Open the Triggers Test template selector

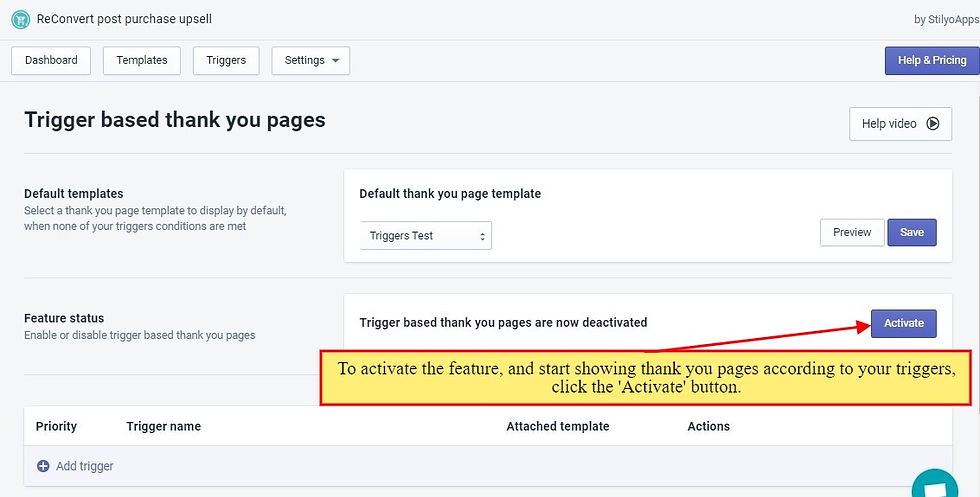pos(426,236)
